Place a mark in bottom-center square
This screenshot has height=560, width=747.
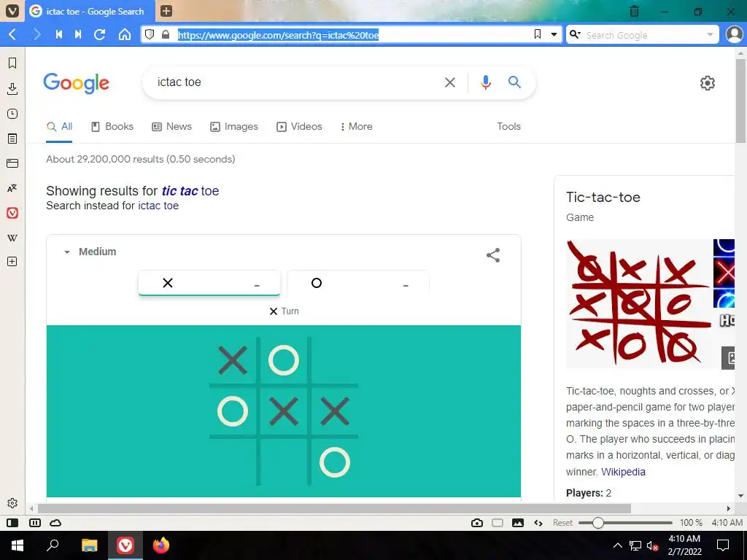(284, 462)
